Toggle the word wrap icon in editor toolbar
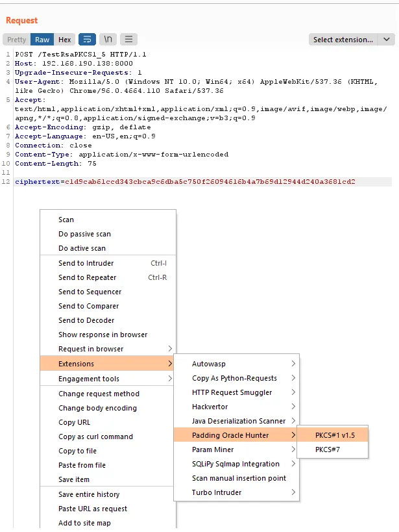Screen dimensions: 399x532 pos(87,40)
